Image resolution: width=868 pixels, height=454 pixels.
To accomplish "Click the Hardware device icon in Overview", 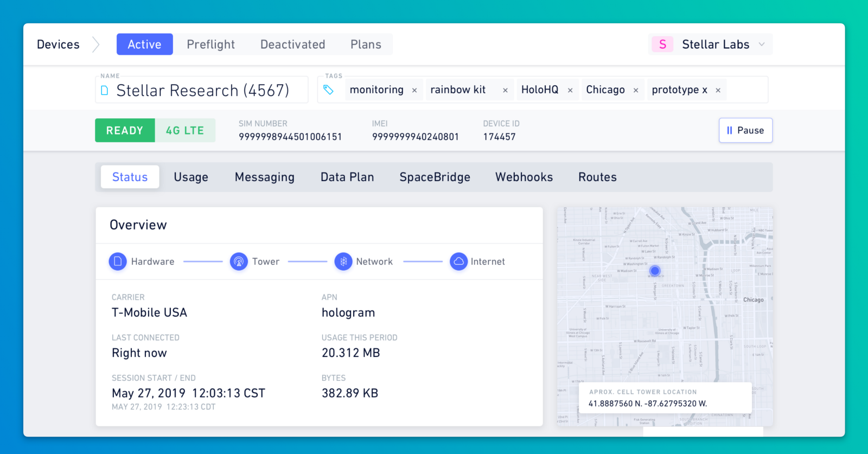I will [x=118, y=261].
